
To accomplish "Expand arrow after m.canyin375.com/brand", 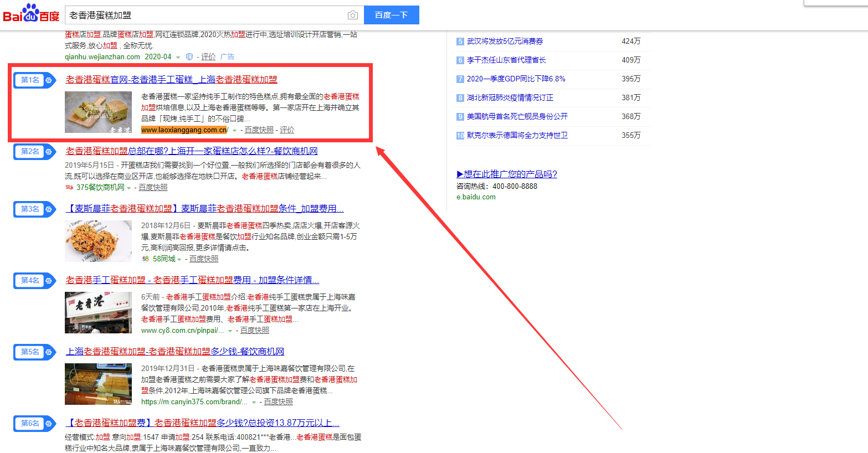I will (x=254, y=402).
